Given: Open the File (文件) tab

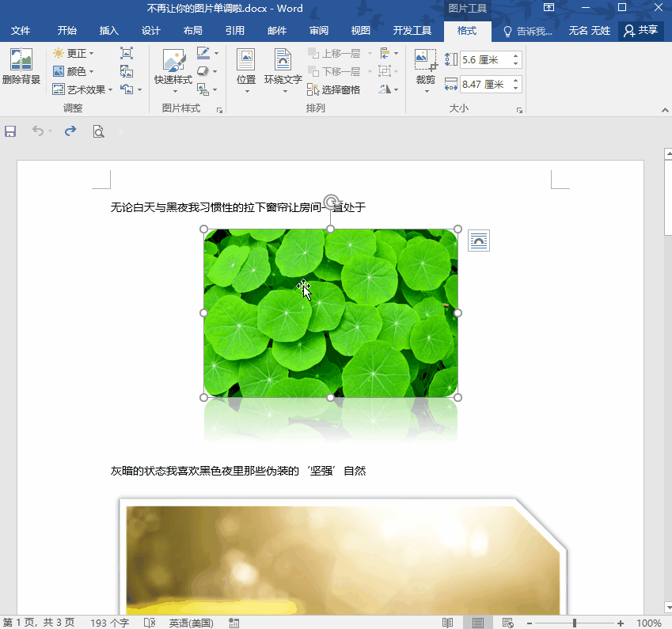Looking at the screenshot, I should pos(21,30).
